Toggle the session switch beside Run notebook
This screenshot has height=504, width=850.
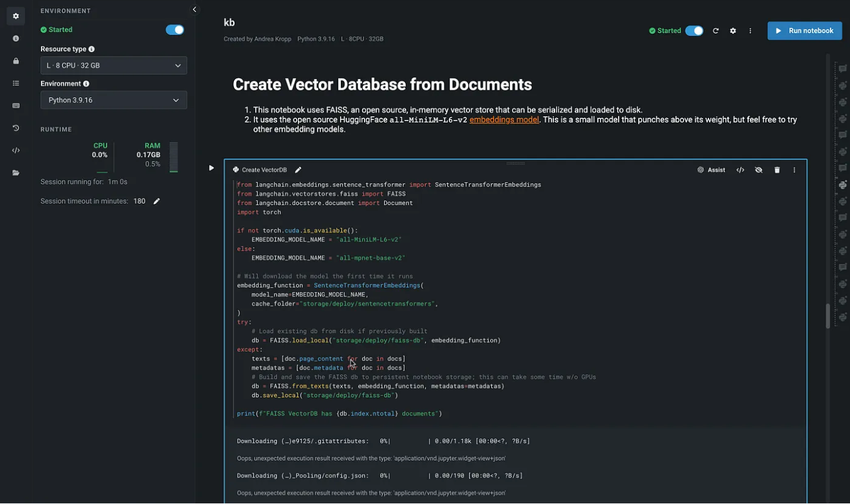pyautogui.click(x=694, y=31)
